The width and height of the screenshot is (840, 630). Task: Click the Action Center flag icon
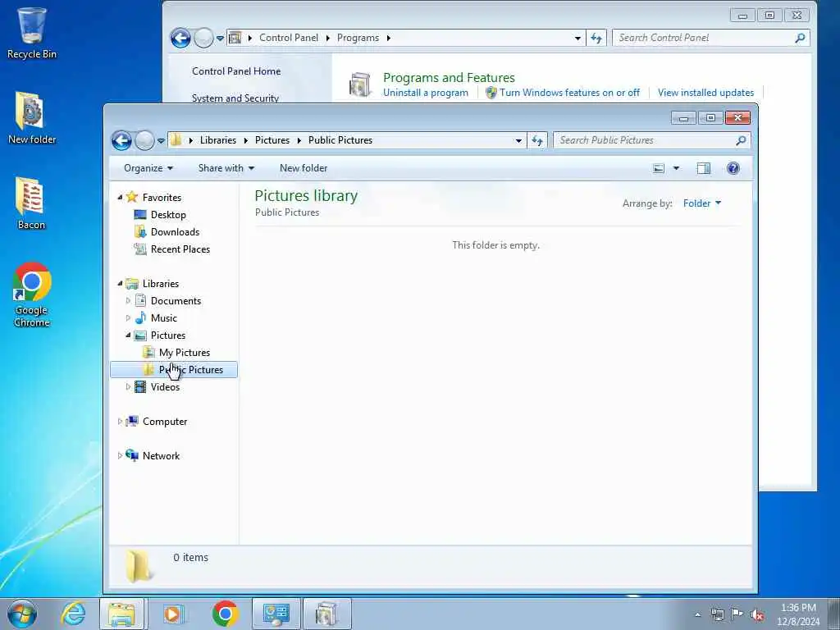point(737,614)
